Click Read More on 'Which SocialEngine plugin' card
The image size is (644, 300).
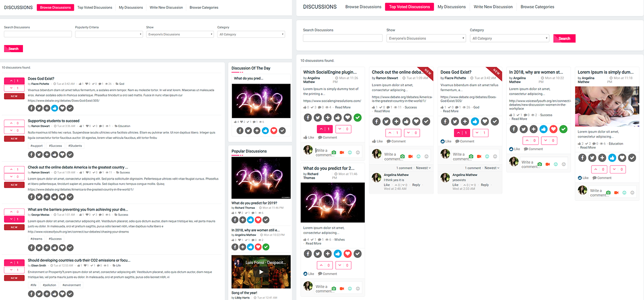(x=342, y=108)
